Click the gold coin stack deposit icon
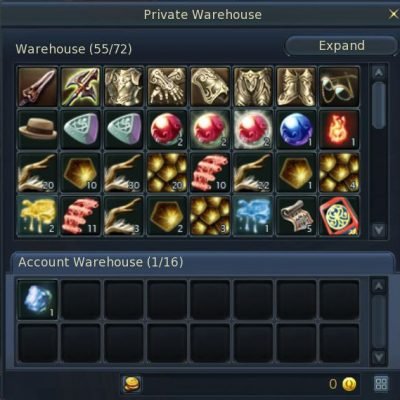The image size is (400, 400). coord(132,384)
